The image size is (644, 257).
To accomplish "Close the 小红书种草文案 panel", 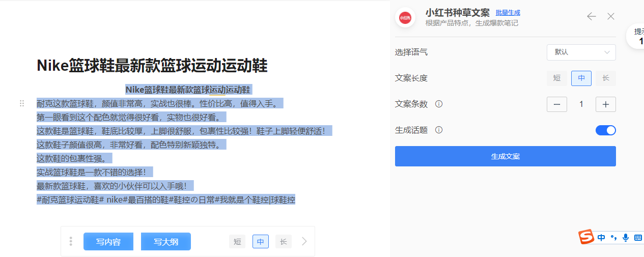I will coord(611,16).
